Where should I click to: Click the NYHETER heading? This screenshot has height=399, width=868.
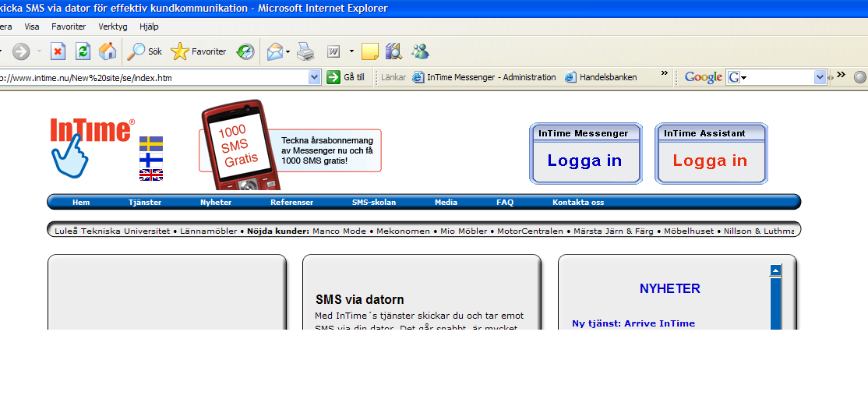point(670,288)
